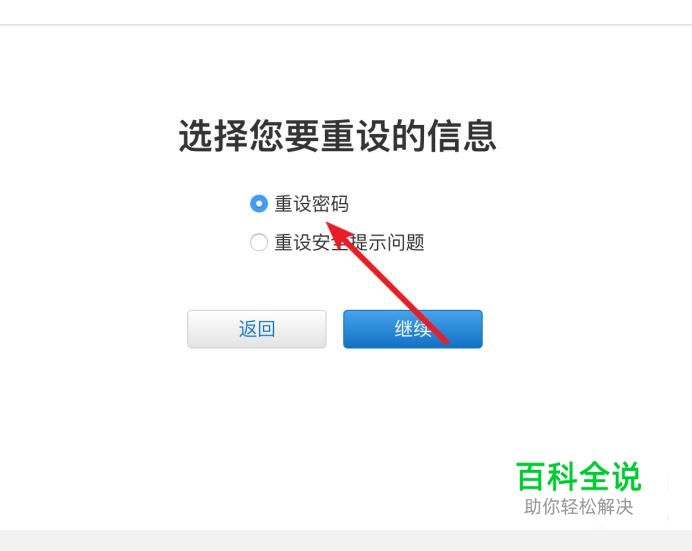Select the 重设密码 radio button
The width and height of the screenshot is (692, 551).
[x=259, y=204]
